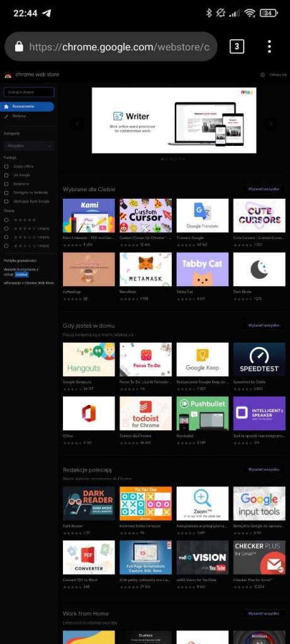This screenshot has width=290, height=644.
Task: Open Chrome's three-dot overflow menu
Action: (x=269, y=47)
